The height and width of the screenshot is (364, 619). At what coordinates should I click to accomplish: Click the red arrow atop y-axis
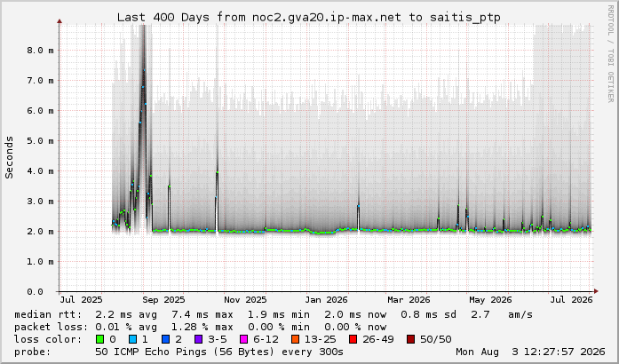coord(60,21)
